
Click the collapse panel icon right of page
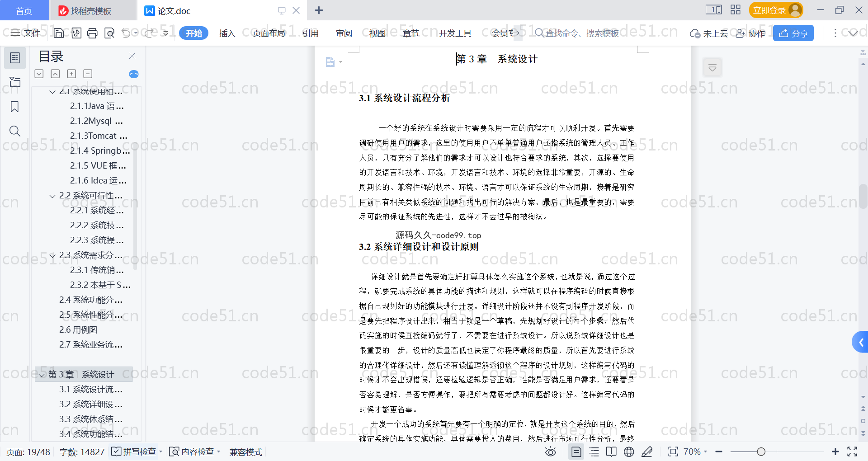[712, 68]
